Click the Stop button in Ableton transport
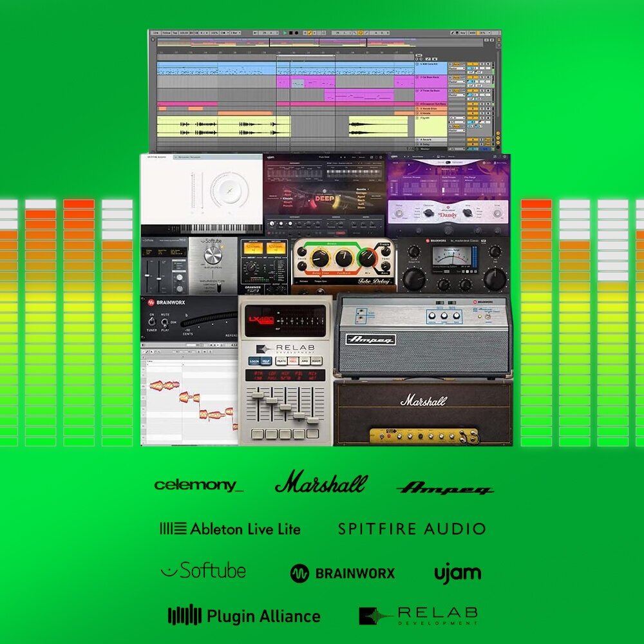 291,33
